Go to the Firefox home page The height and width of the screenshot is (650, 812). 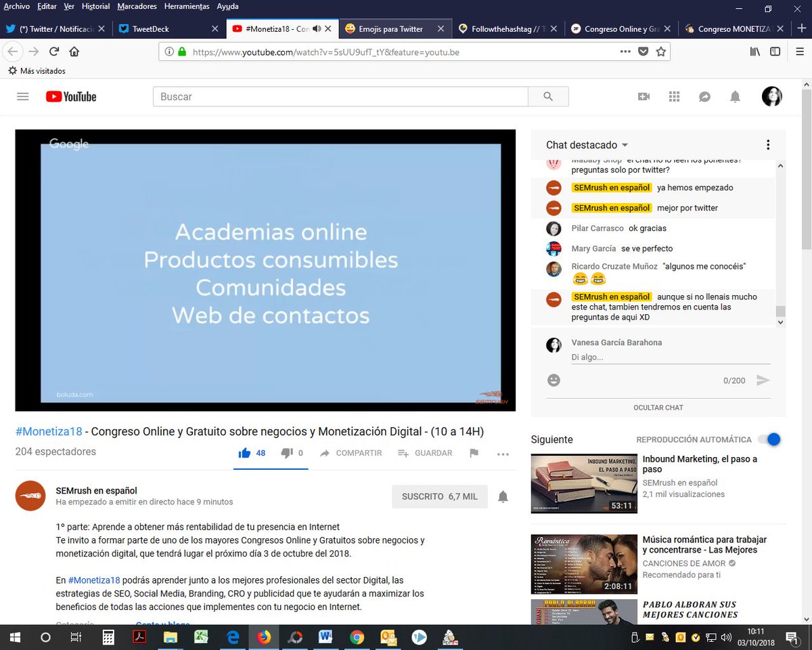pyautogui.click(x=74, y=51)
